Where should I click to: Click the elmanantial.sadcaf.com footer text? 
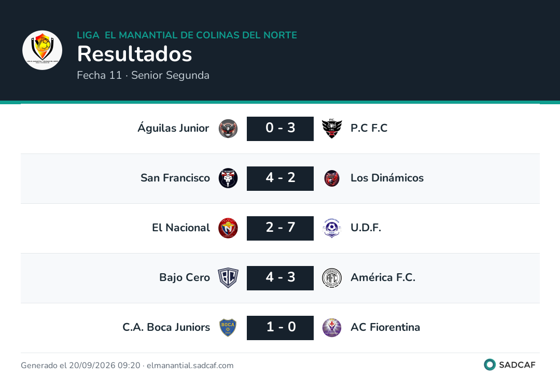tap(190, 365)
